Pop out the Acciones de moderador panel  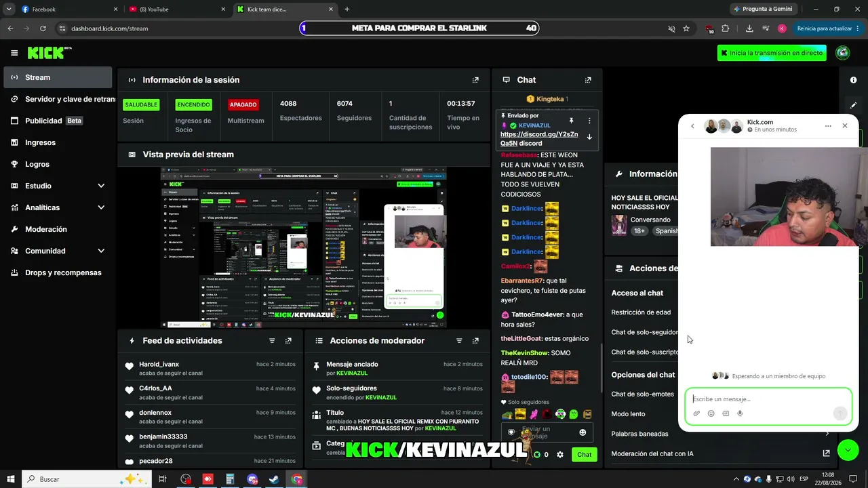click(x=475, y=341)
